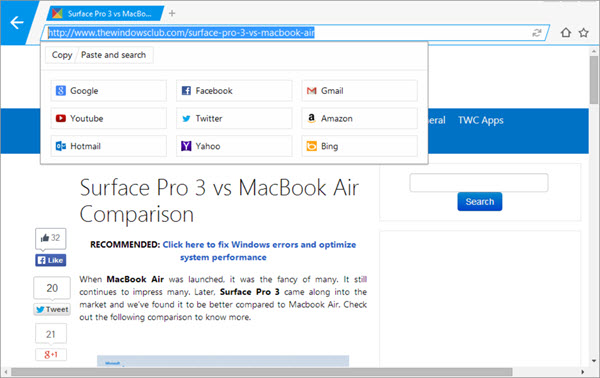
Task: Open the Bing shortcut tile
Action: pyautogui.click(x=359, y=146)
